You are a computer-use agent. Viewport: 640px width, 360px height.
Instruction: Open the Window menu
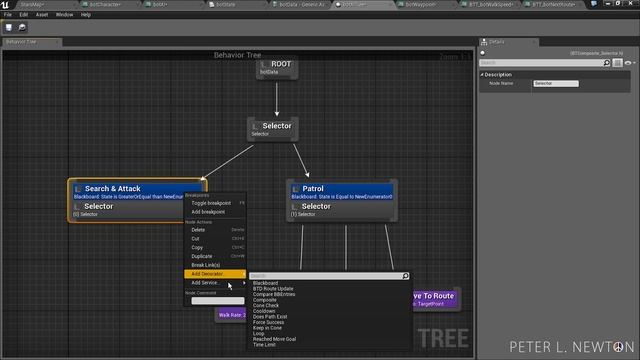(64, 15)
